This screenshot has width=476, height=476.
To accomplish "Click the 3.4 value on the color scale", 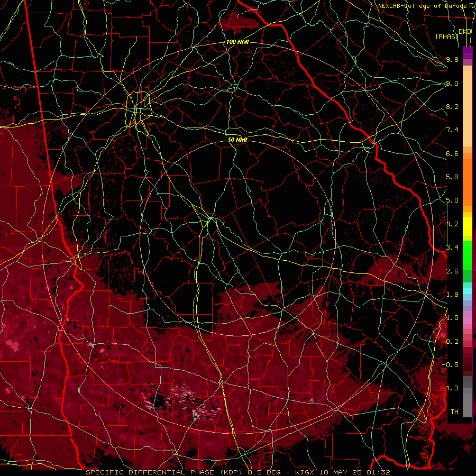I will 452,248.
